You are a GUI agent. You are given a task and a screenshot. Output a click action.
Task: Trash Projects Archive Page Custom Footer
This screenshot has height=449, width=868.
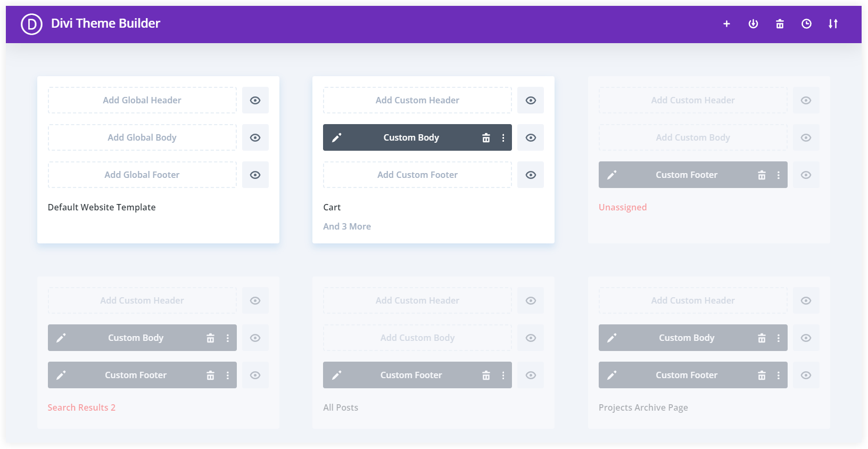[762, 375]
